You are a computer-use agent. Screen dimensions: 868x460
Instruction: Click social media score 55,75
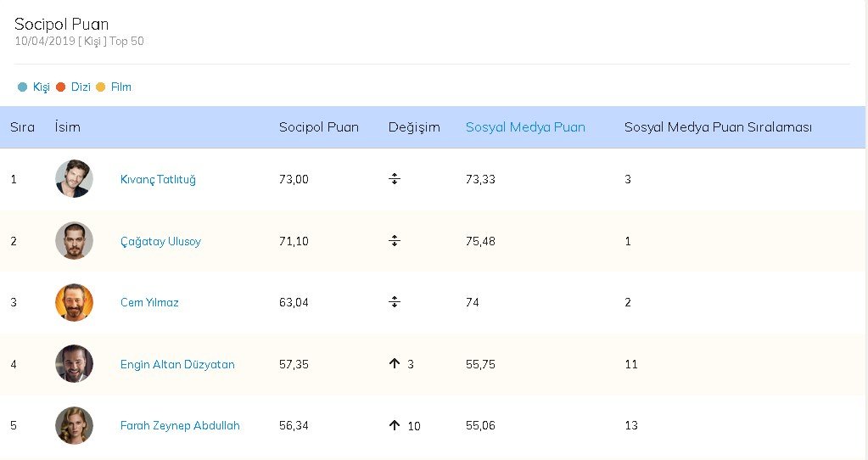480,364
